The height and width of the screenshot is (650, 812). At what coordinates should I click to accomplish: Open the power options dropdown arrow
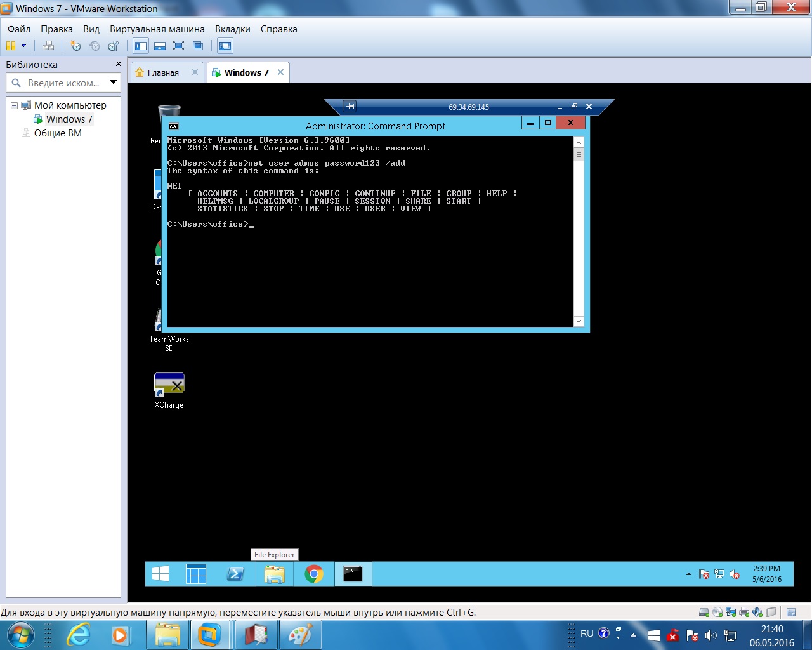(x=24, y=46)
